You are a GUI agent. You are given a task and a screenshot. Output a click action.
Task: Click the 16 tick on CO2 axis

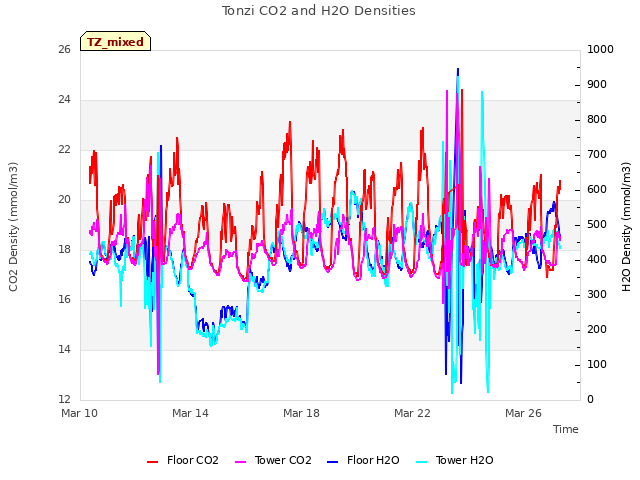coord(64,300)
